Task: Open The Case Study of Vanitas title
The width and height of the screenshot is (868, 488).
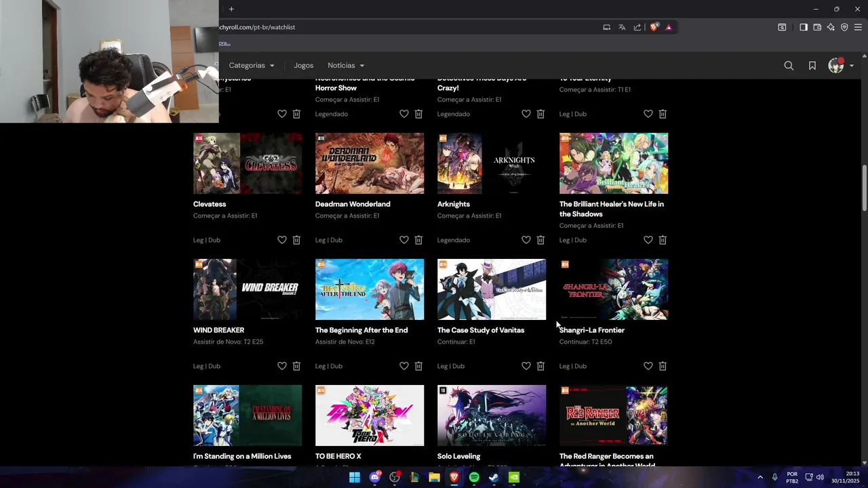Action: pyautogui.click(x=481, y=330)
